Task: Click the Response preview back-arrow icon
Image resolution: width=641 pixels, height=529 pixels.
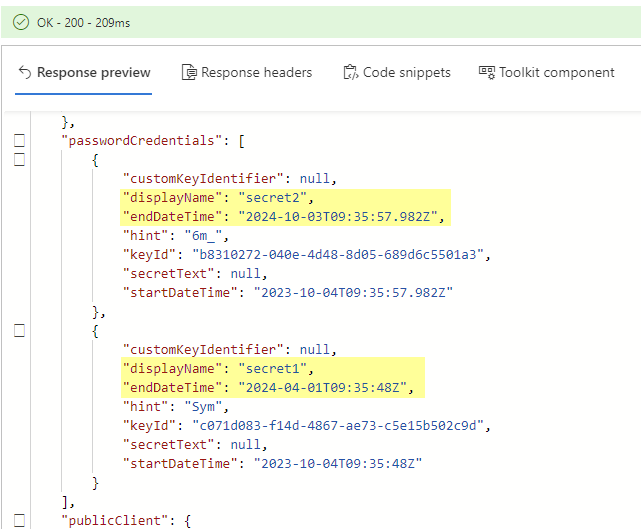Action: coord(25,72)
